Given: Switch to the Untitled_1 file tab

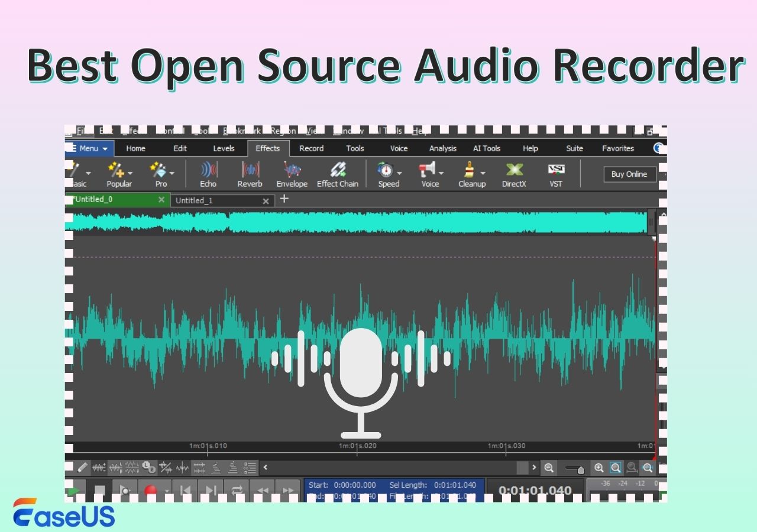Looking at the screenshot, I should point(195,200).
